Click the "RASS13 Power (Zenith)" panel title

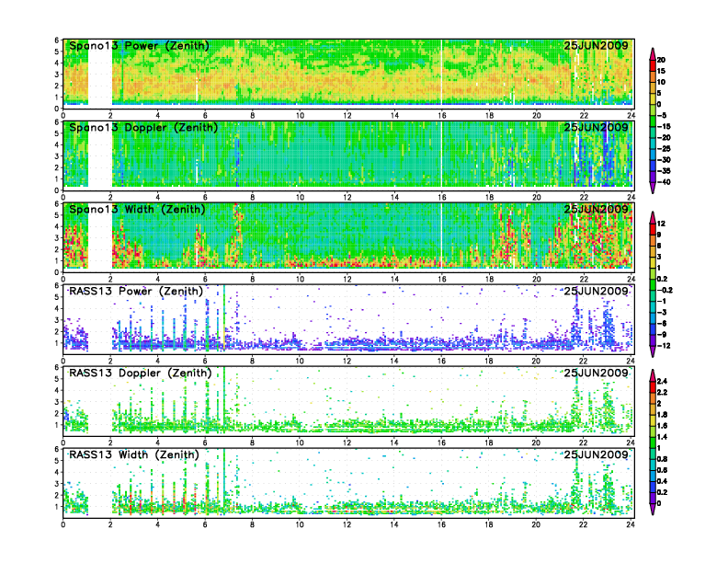pos(136,292)
